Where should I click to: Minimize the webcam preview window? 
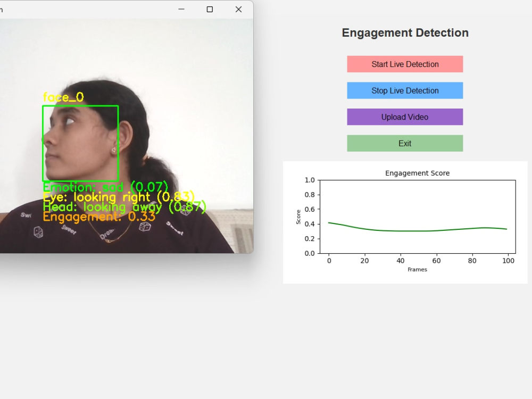(x=181, y=9)
